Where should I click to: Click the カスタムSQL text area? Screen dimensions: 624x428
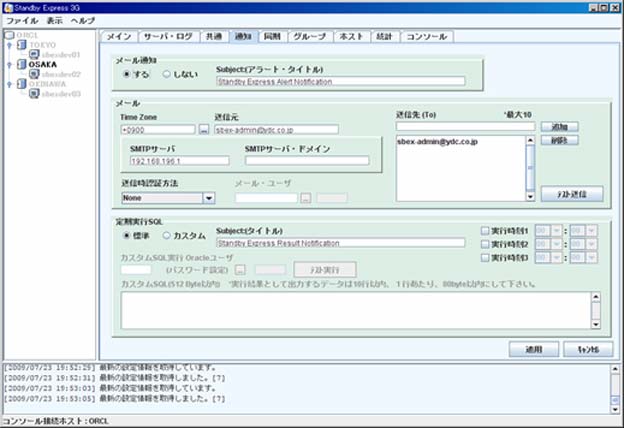[x=356, y=310]
